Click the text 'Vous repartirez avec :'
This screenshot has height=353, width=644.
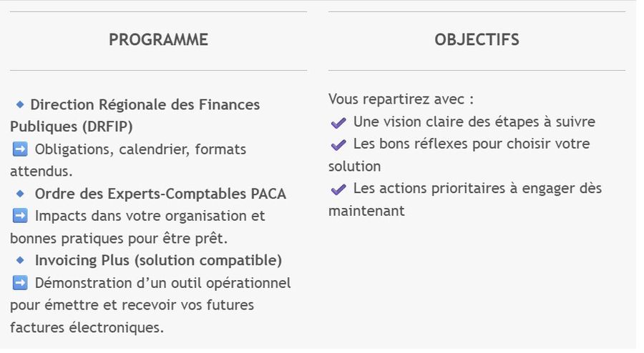pos(401,99)
